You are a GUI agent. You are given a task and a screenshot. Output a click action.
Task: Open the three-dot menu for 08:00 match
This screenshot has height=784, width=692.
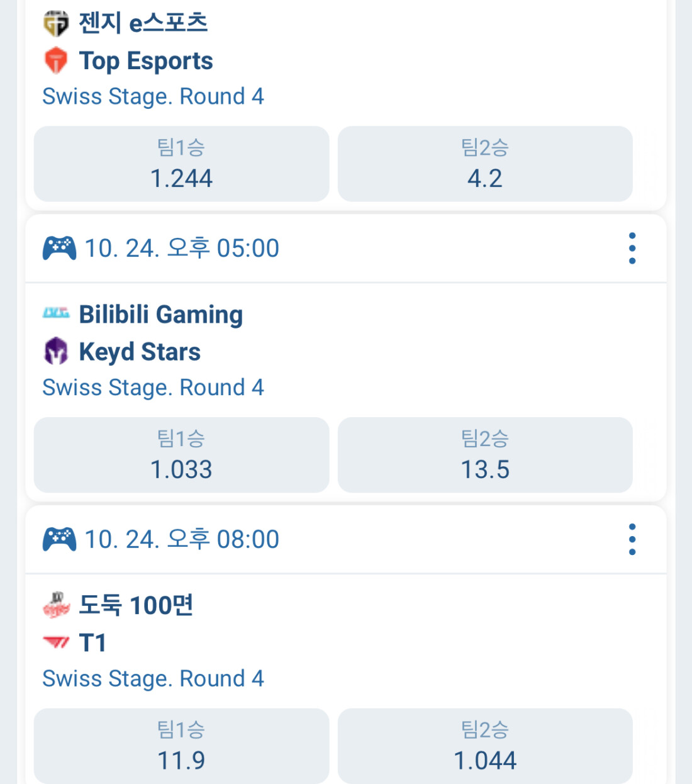click(x=632, y=540)
